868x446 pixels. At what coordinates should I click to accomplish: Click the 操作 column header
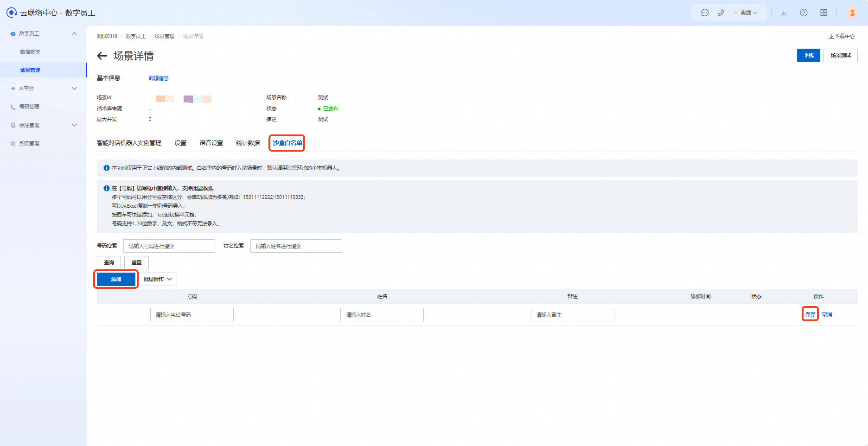tap(818, 296)
